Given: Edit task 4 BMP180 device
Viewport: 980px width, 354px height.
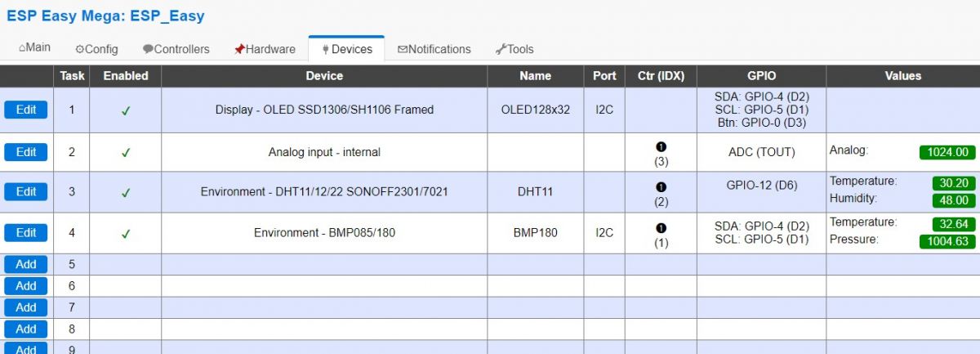Looking at the screenshot, I should point(26,232).
